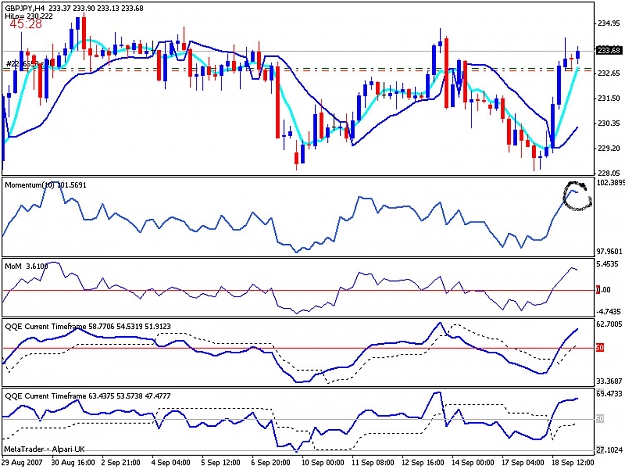625x469 pixels.
Task: Click the 231.50 price axis label
Action: point(609,98)
